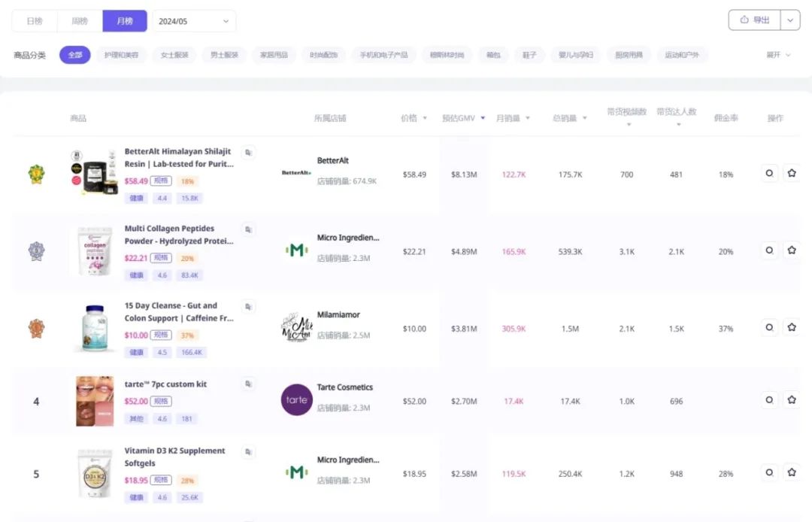Open the magnifier icon in the Vitamin D3 K2 row
The image size is (812, 522).
tap(770, 472)
